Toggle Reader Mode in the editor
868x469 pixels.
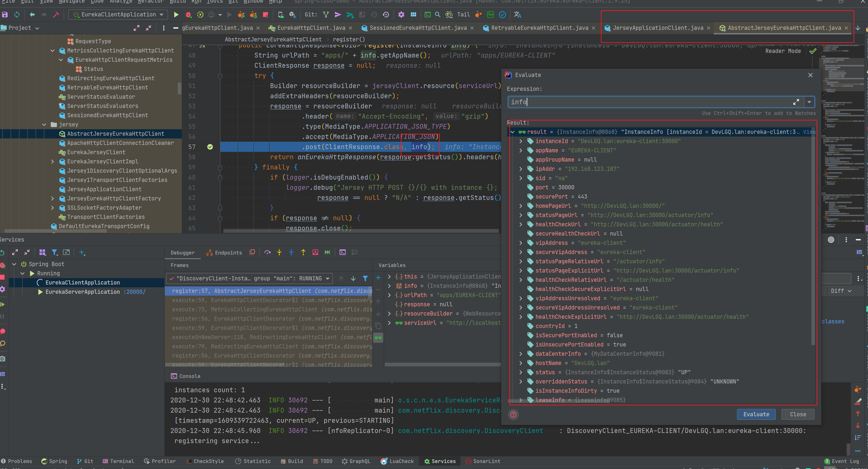point(783,51)
